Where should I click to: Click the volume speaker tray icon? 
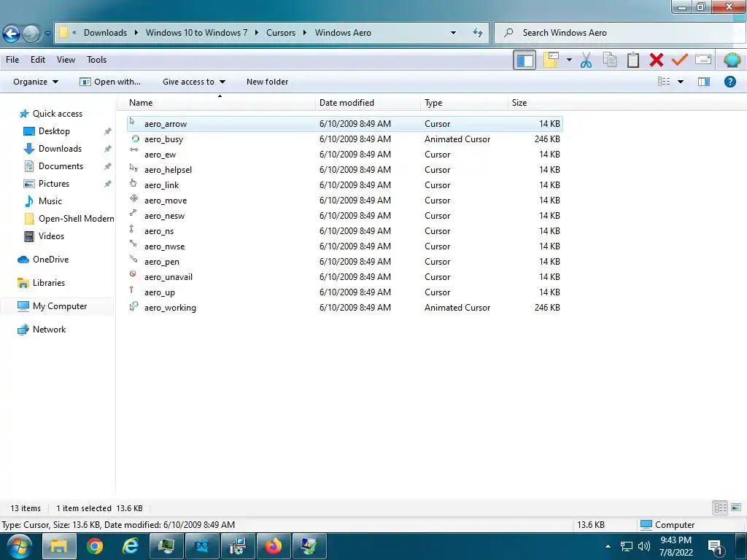tap(643, 546)
